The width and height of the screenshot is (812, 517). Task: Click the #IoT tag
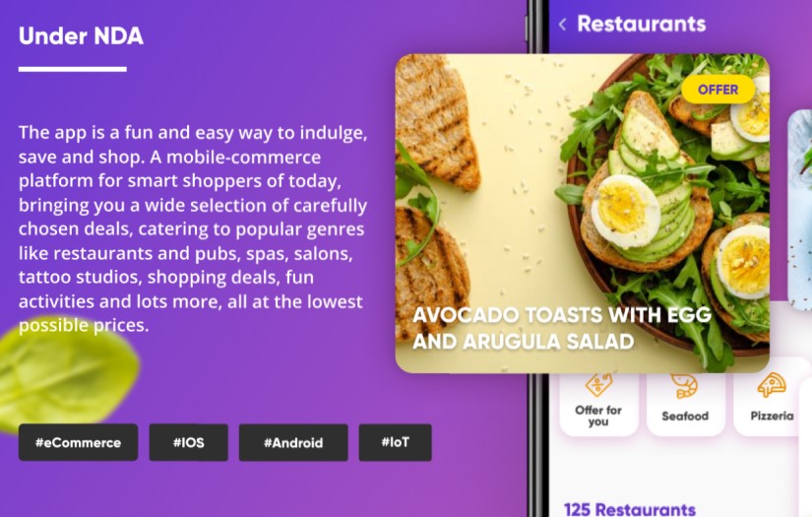point(395,442)
